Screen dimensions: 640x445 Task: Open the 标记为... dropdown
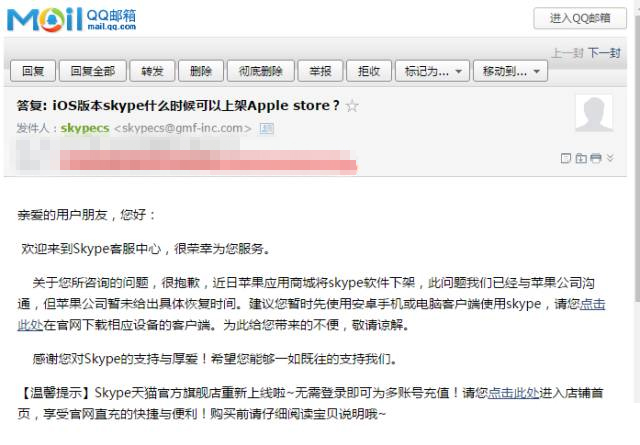click(432, 71)
